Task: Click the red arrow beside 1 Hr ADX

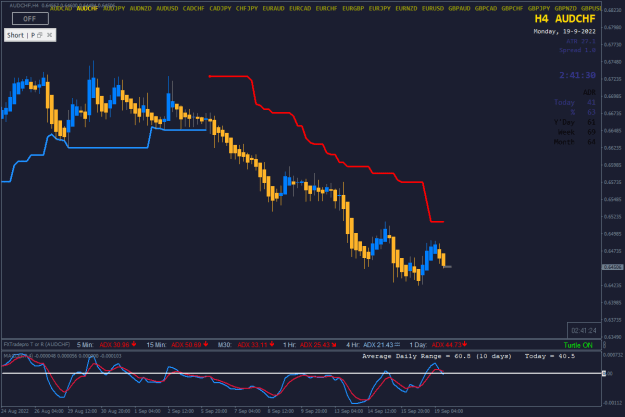Action: click(334, 344)
